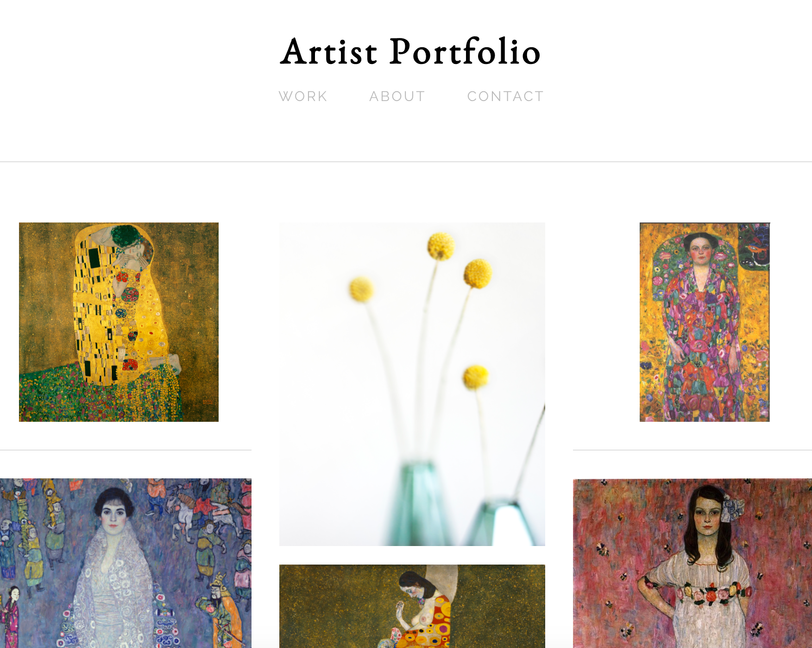Select the woman in floral dress painting
The width and height of the screenshot is (812, 648).
tap(705, 322)
